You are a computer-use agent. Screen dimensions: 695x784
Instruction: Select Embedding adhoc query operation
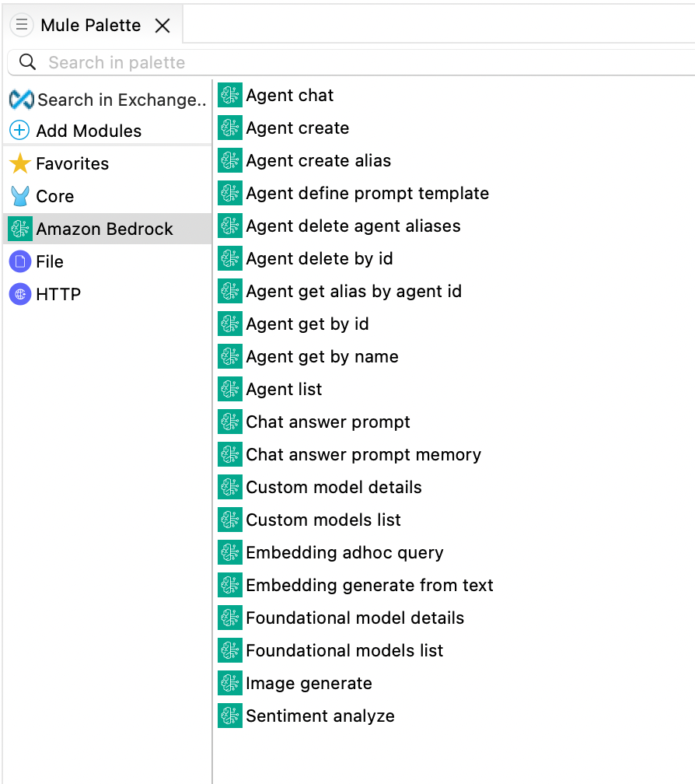[x=344, y=552]
